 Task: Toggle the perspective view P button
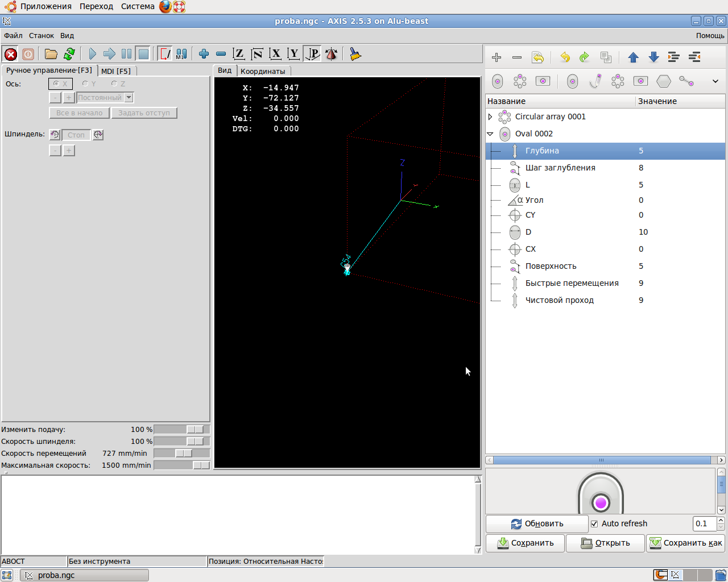[x=313, y=55]
